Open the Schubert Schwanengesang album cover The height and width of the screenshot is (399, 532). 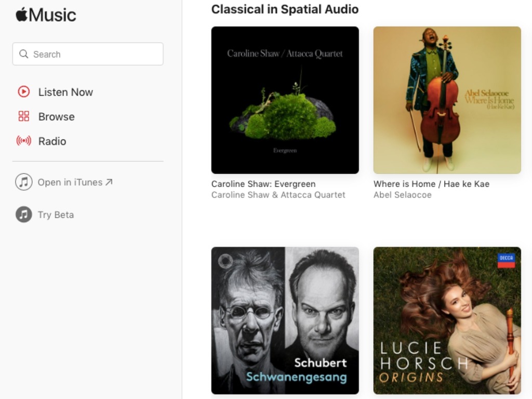tap(285, 321)
